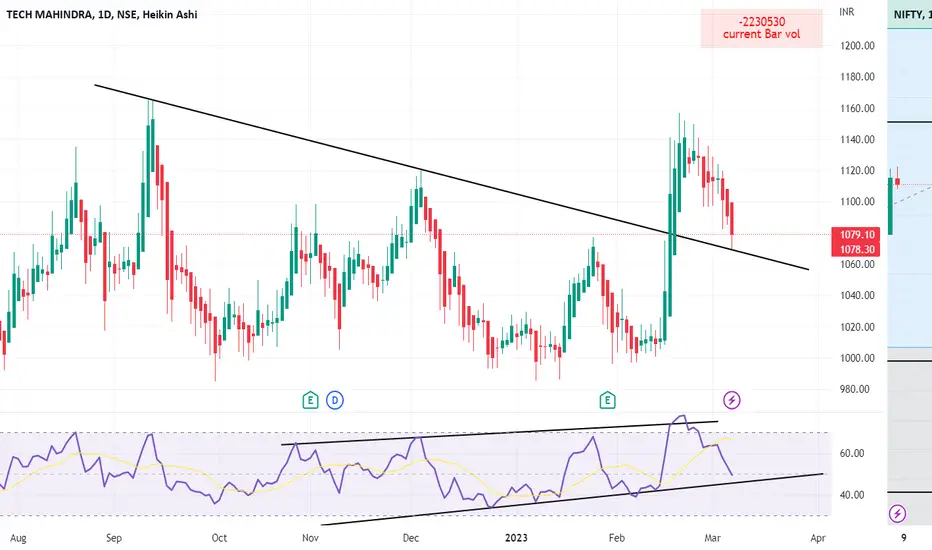
Task: Click the Sep label on time axis
Action: [x=114, y=538]
